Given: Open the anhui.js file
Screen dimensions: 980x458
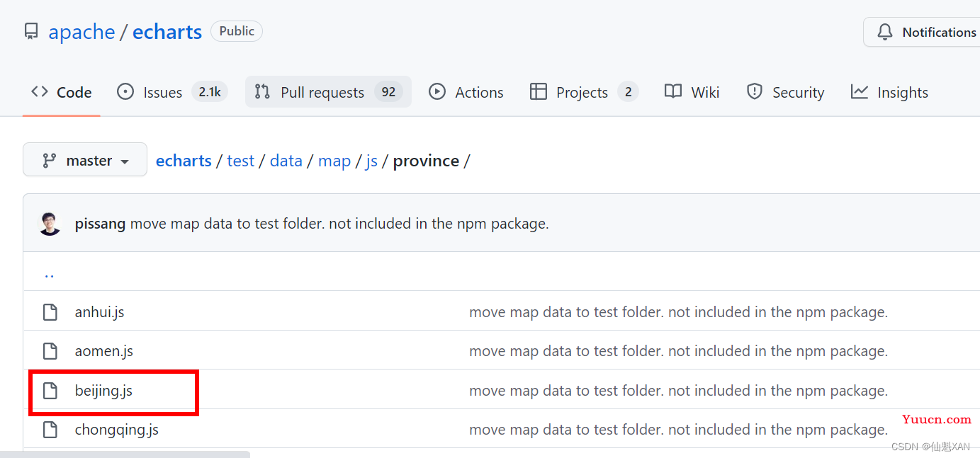Looking at the screenshot, I should [x=100, y=312].
